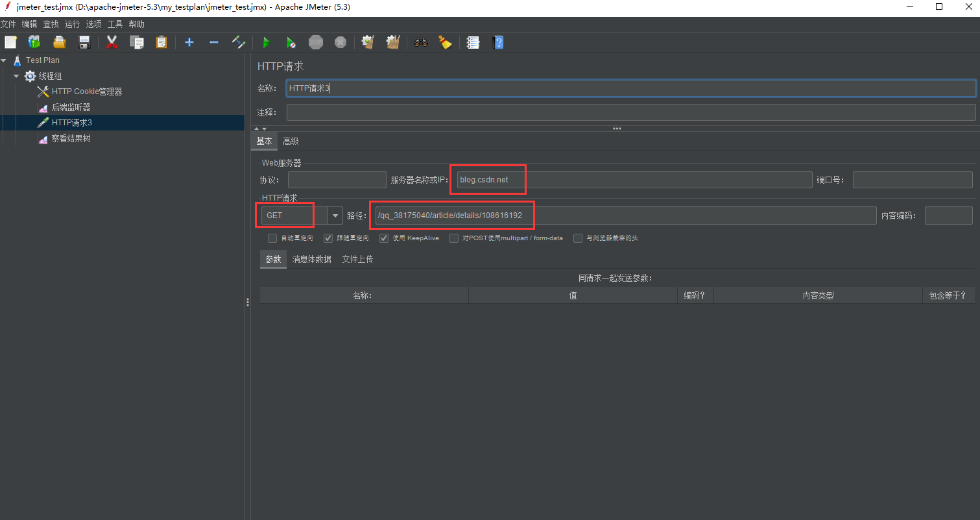
Task: Click the 内容类型 column header
Action: (x=818, y=295)
